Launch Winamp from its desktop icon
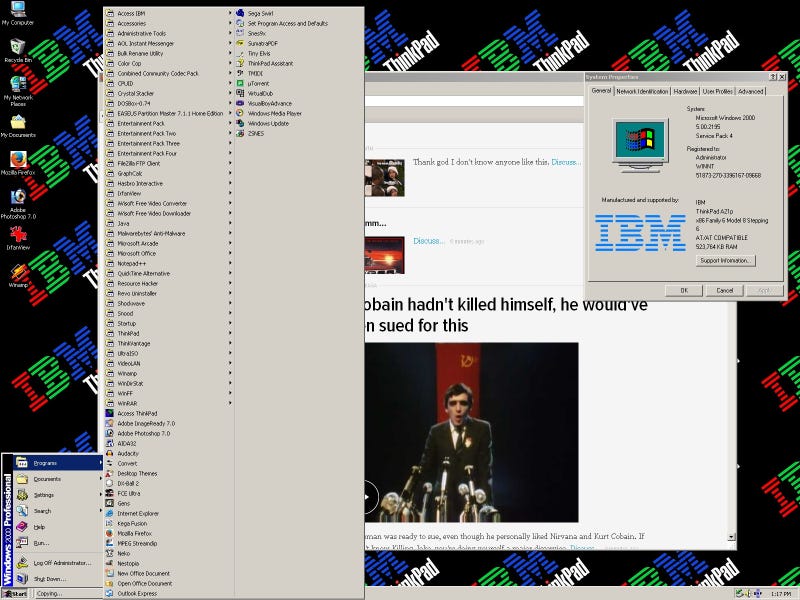Screen dimensions: 800x600 (x=18, y=276)
